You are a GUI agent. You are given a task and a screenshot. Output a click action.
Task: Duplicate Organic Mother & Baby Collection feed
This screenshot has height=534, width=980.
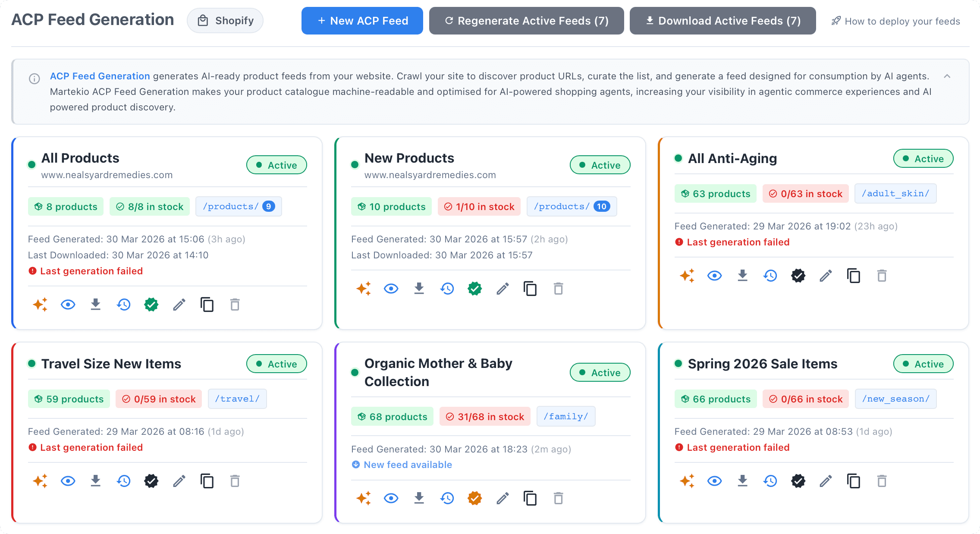(x=530, y=499)
